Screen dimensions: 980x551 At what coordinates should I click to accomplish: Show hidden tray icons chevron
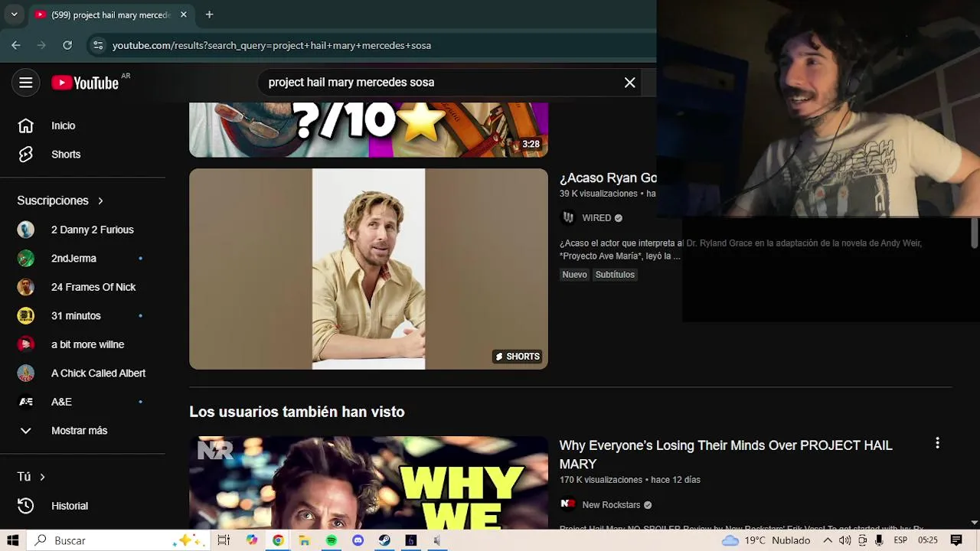[x=828, y=540]
